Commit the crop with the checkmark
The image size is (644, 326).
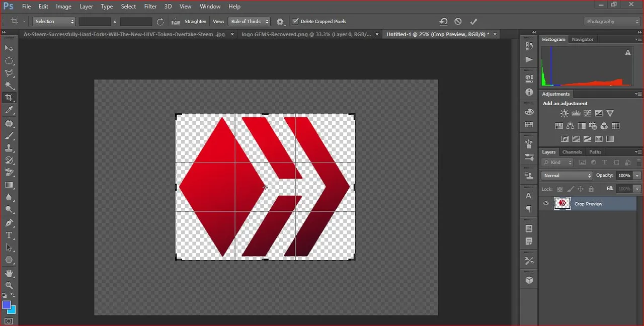pos(473,22)
